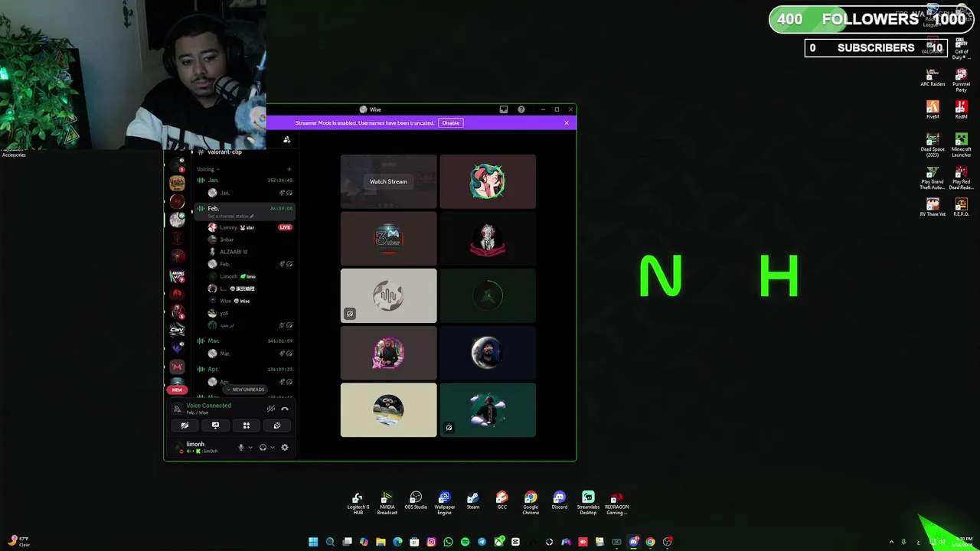Screen dimensions: 980x551
Task: Select user Limonh in the voice list
Action: [x=229, y=276]
